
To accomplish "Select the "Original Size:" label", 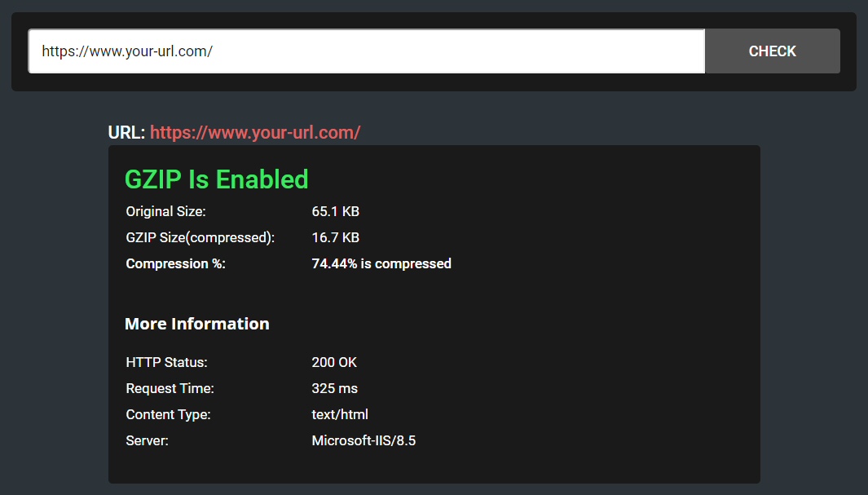I will tap(165, 212).
